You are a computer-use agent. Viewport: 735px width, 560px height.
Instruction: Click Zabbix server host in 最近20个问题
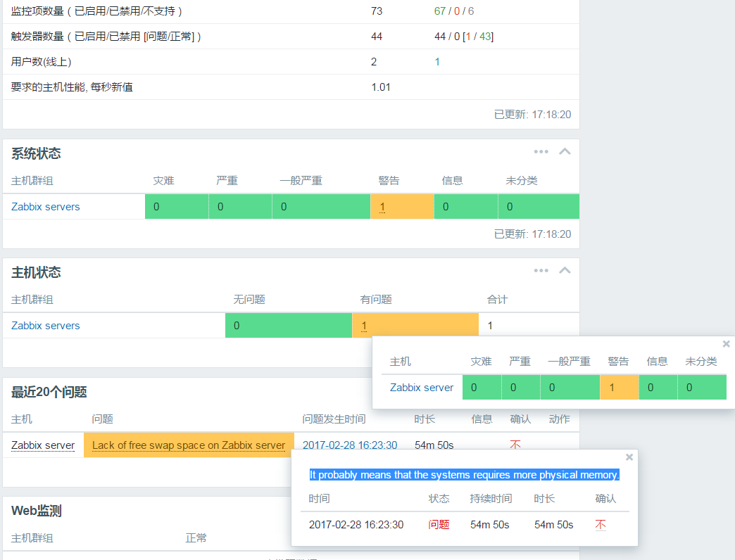43,445
